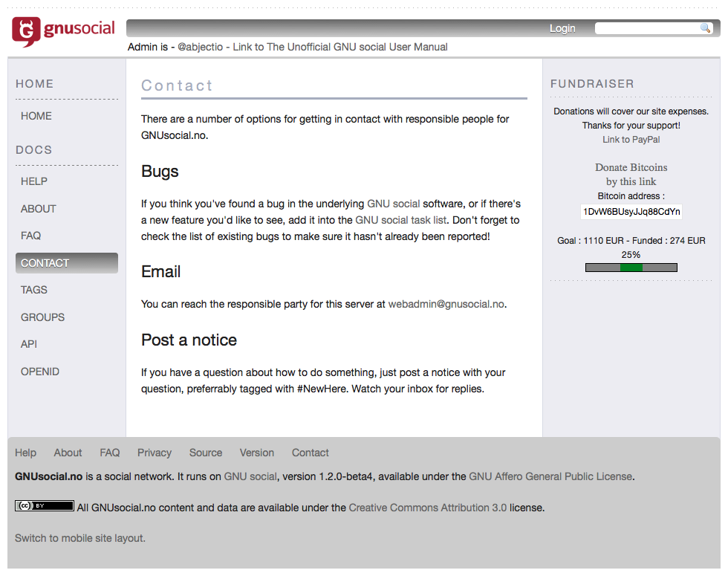Open the footer FAQ link
Image resolution: width=728 pixels, height=573 pixels.
tap(110, 453)
